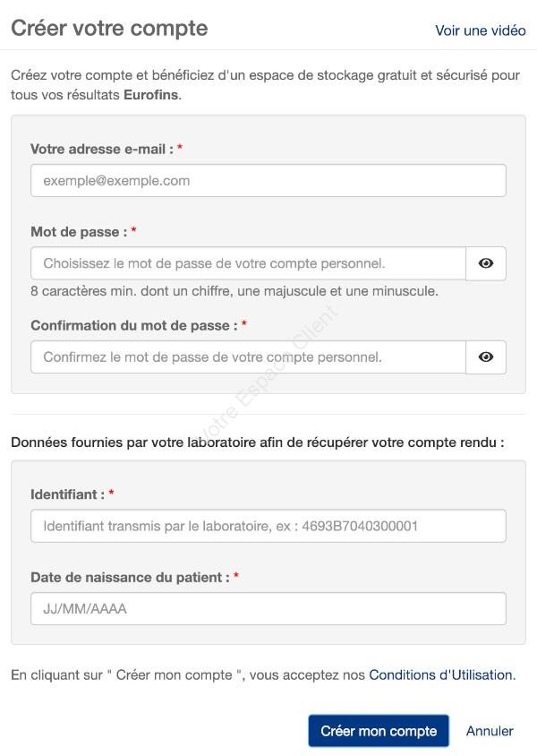Show password using eye icon in Mot de passe field
The height and width of the screenshot is (756, 537).
click(485, 263)
